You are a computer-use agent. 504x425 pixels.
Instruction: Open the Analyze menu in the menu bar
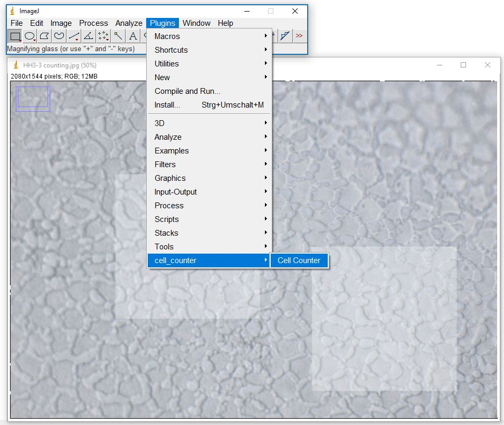coord(129,23)
